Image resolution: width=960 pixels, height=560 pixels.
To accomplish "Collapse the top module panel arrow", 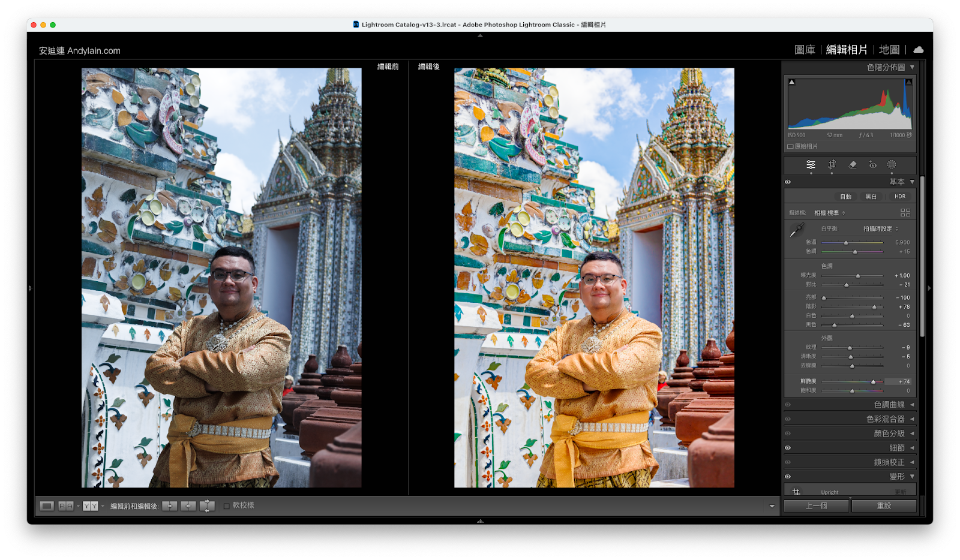I will point(480,36).
